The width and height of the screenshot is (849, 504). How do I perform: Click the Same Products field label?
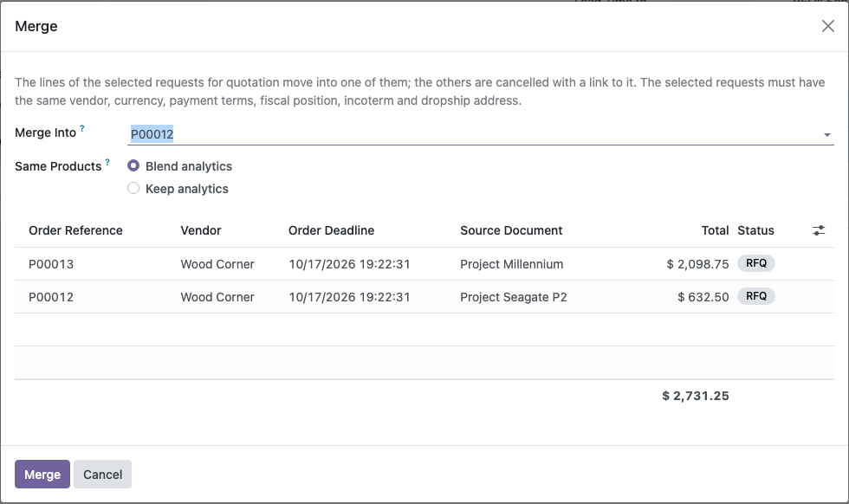[x=58, y=166]
